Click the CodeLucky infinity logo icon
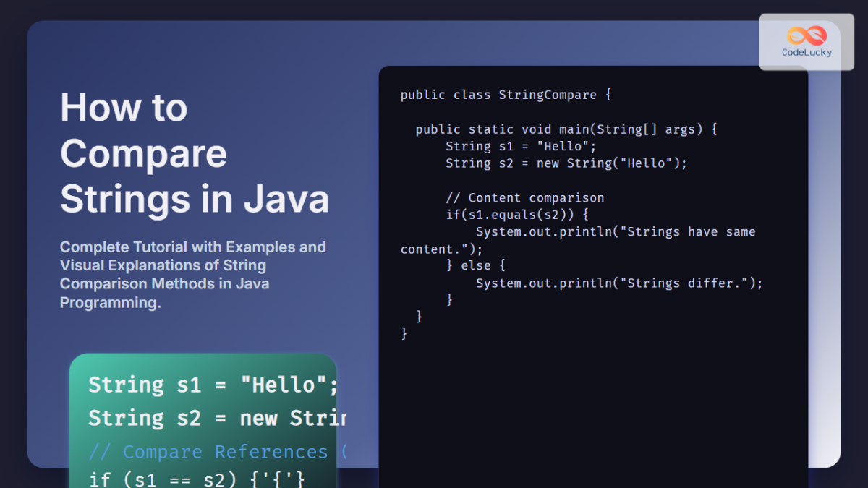 [807, 35]
